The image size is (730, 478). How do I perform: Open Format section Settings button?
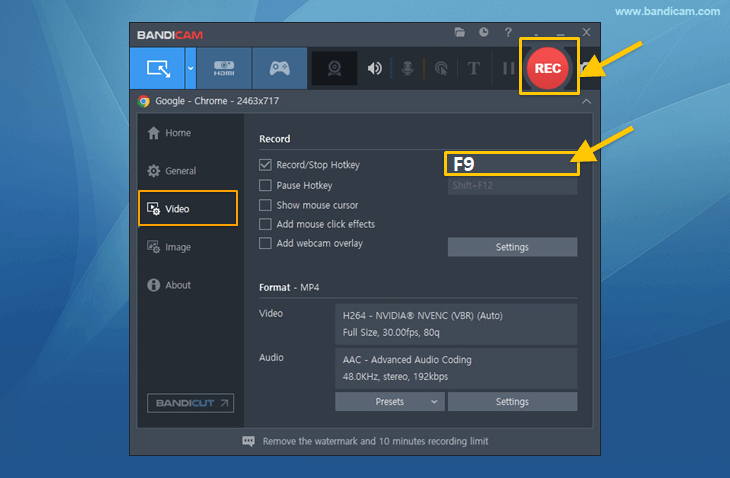(x=512, y=402)
